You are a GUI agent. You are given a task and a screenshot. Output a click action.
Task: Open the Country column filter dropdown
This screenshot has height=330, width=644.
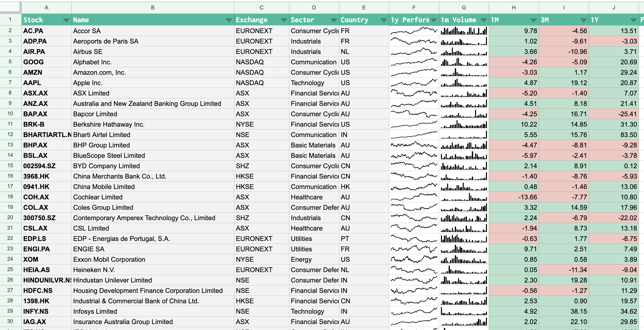tap(384, 20)
